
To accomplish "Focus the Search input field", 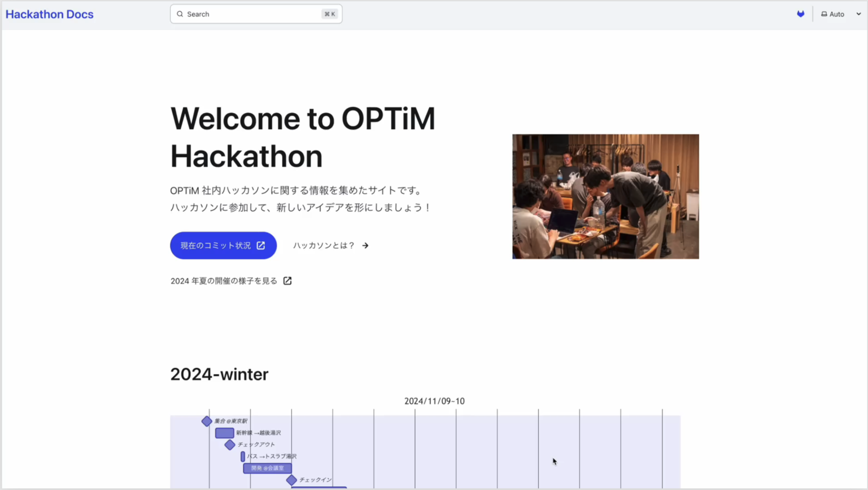I will [x=256, y=14].
